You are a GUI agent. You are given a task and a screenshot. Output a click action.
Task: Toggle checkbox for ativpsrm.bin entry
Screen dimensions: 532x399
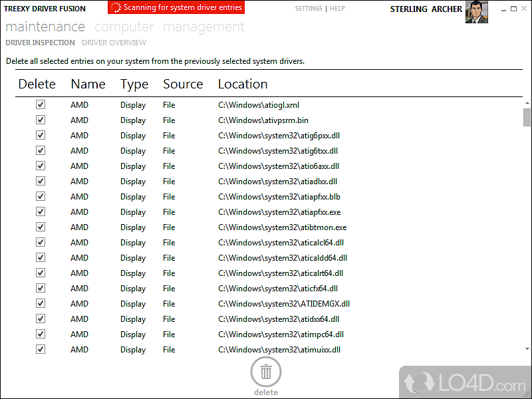(41, 120)
